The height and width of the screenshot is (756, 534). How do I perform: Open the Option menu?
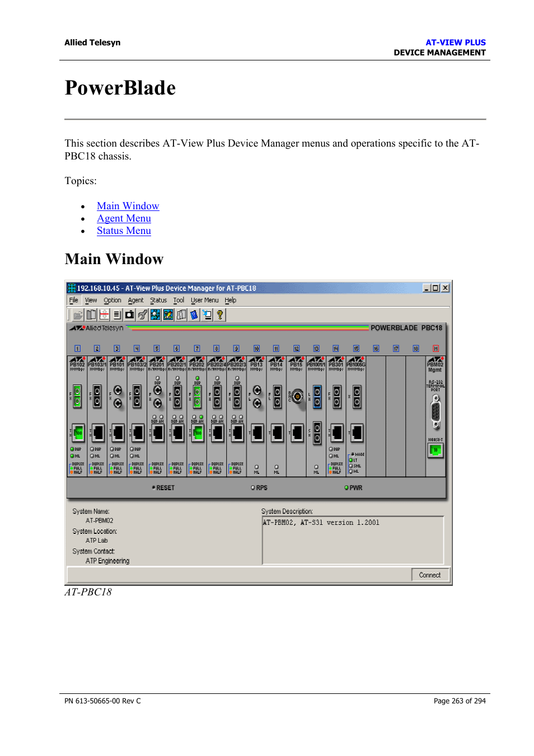[113, 300]
